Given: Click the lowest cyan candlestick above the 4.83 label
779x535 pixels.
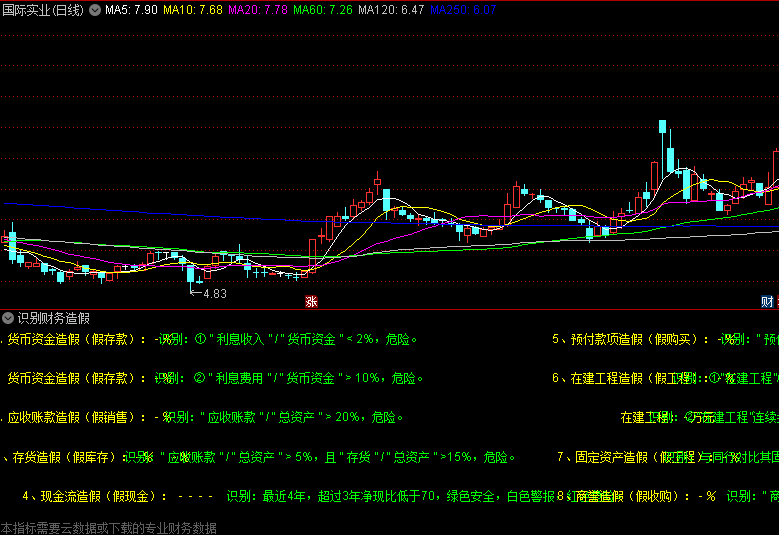Looking at the screenshot, I should 190,274.
